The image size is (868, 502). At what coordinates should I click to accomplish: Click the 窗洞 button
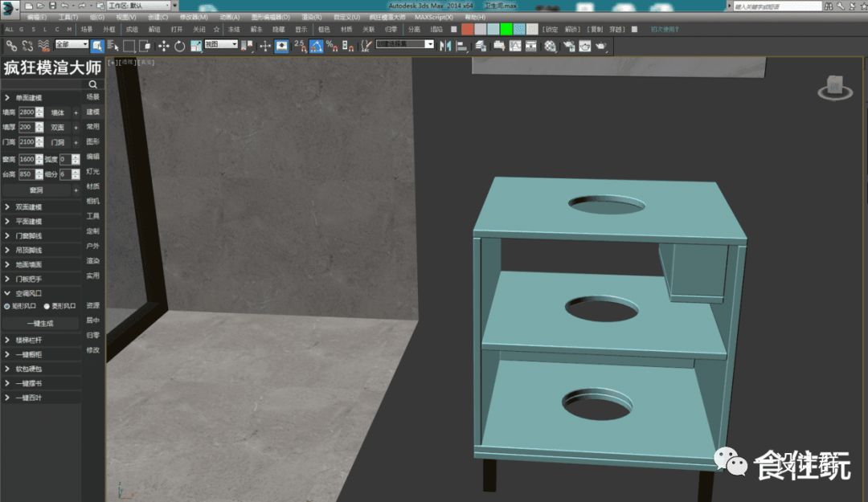[36, 190]
